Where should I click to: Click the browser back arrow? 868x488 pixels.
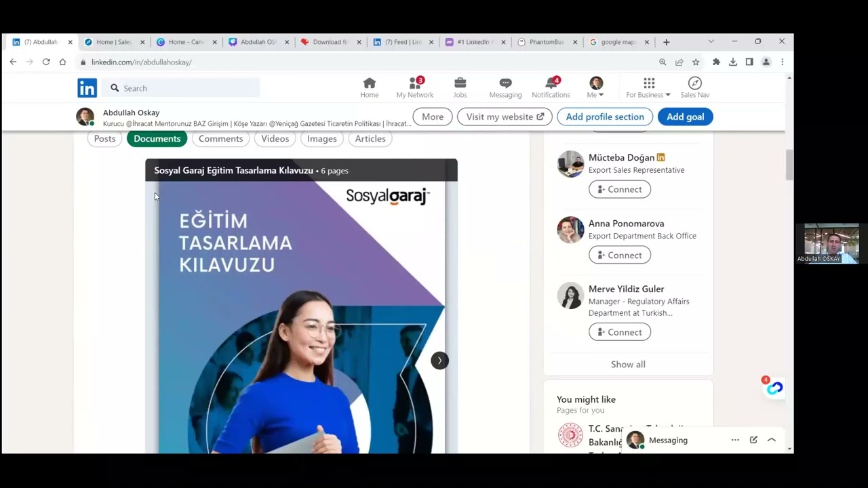(x=13, y=62)
